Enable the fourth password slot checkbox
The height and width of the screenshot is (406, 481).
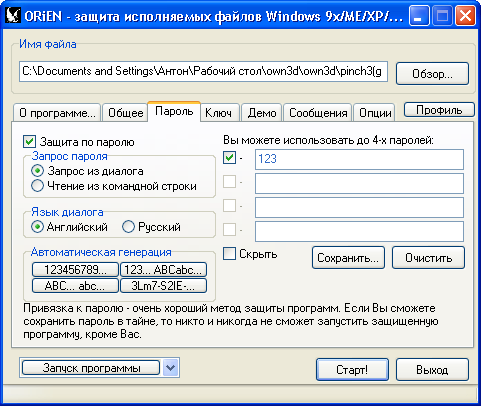229,229
